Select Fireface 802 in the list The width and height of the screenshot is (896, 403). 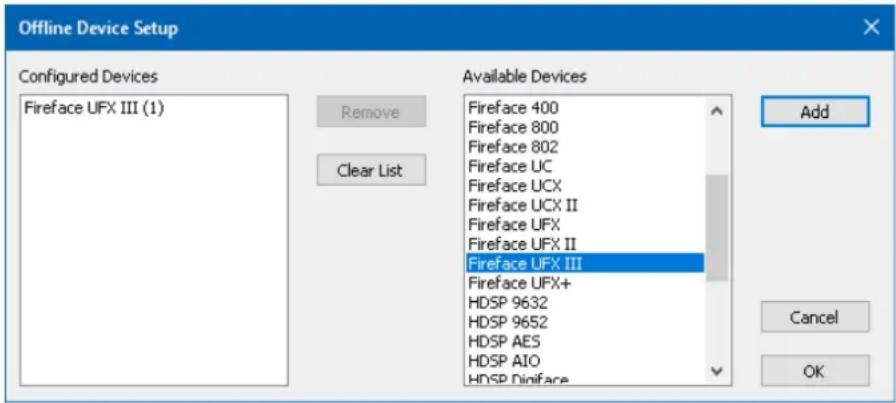585,146
